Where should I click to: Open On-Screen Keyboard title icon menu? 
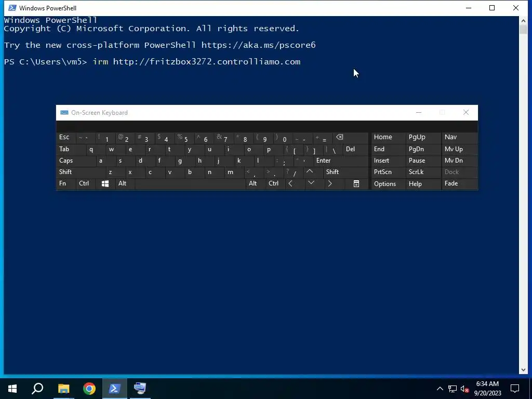click(x=64, y=113)
